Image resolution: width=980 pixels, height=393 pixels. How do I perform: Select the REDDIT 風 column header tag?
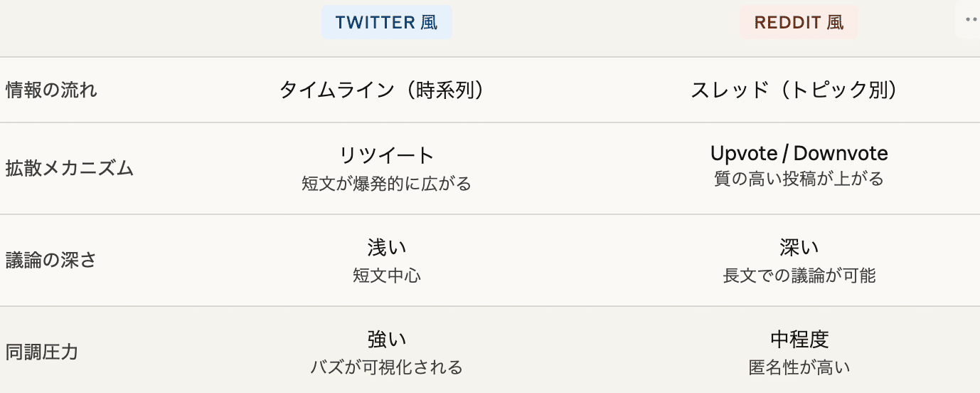(799, 22)
